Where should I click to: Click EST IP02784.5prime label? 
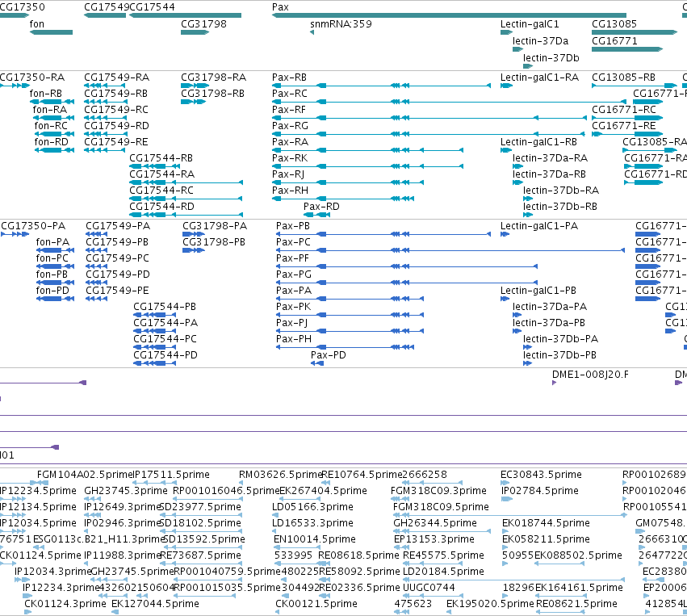540,491
